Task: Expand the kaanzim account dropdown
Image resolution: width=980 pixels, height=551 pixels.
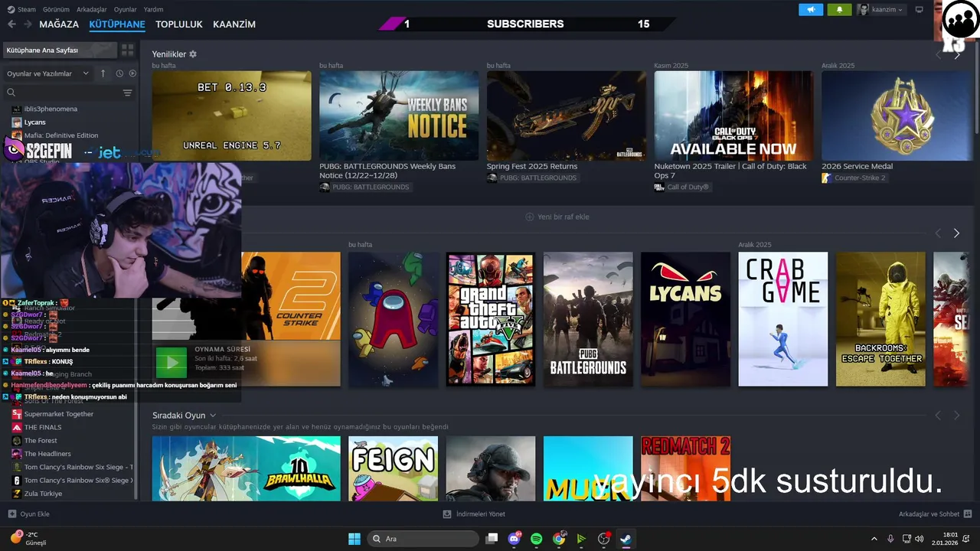Action: 881,9
